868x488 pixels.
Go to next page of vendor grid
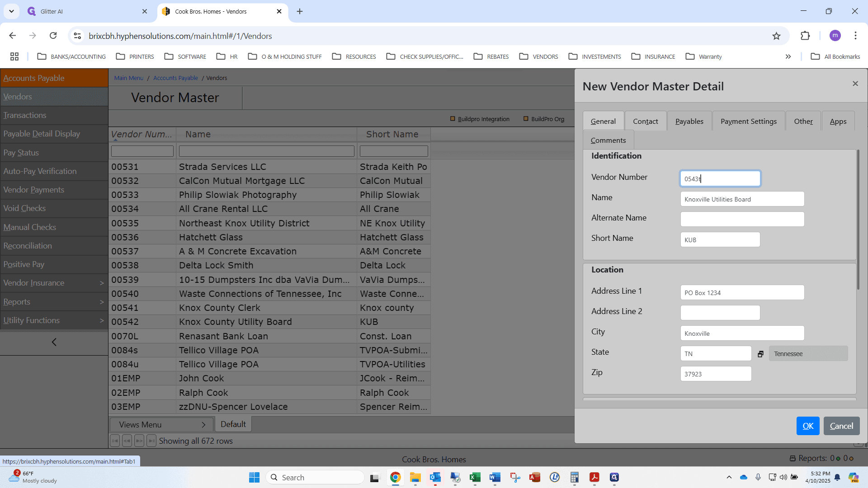click(139, 441)
